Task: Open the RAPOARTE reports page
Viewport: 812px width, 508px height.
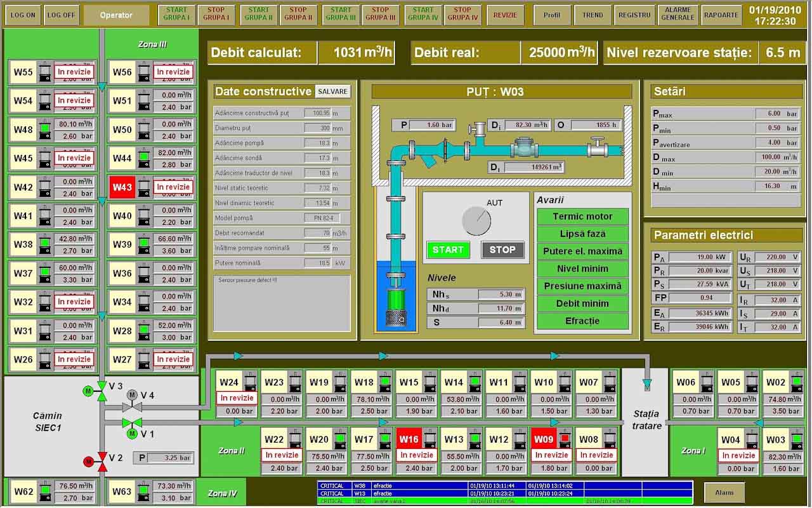Action: [721, 15]
